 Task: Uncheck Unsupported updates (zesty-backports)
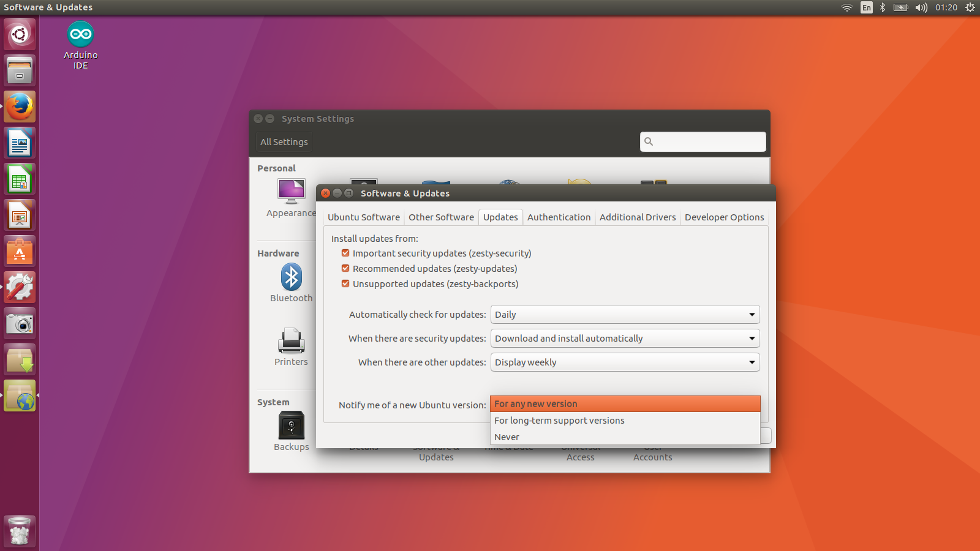[x=345, y=283]
